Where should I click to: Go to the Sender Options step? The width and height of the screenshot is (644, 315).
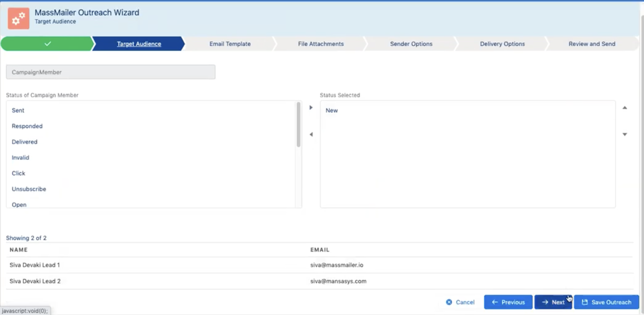coord(411,44)
